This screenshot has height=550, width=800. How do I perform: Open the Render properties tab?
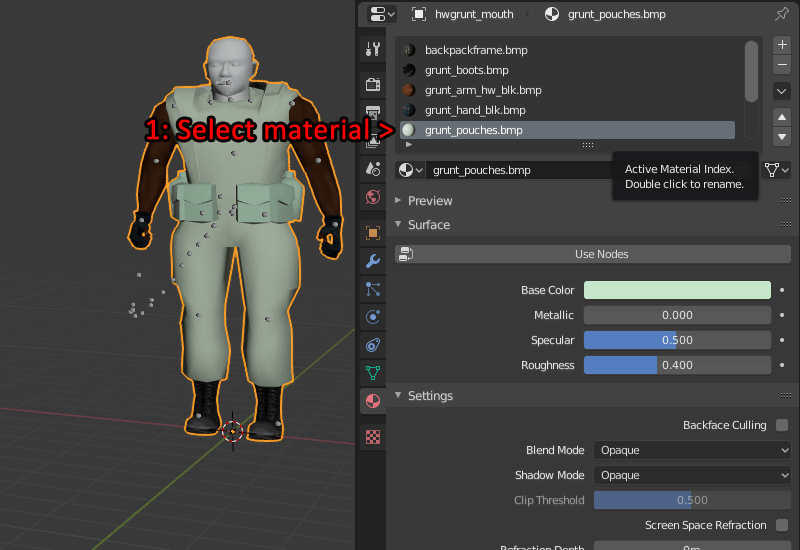point(373,84)
